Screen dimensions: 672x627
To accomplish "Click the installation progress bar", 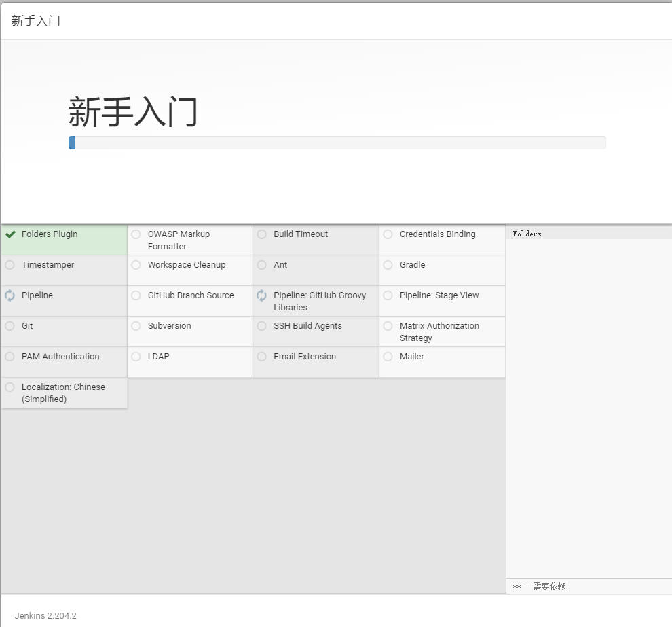I will [337, 143].
